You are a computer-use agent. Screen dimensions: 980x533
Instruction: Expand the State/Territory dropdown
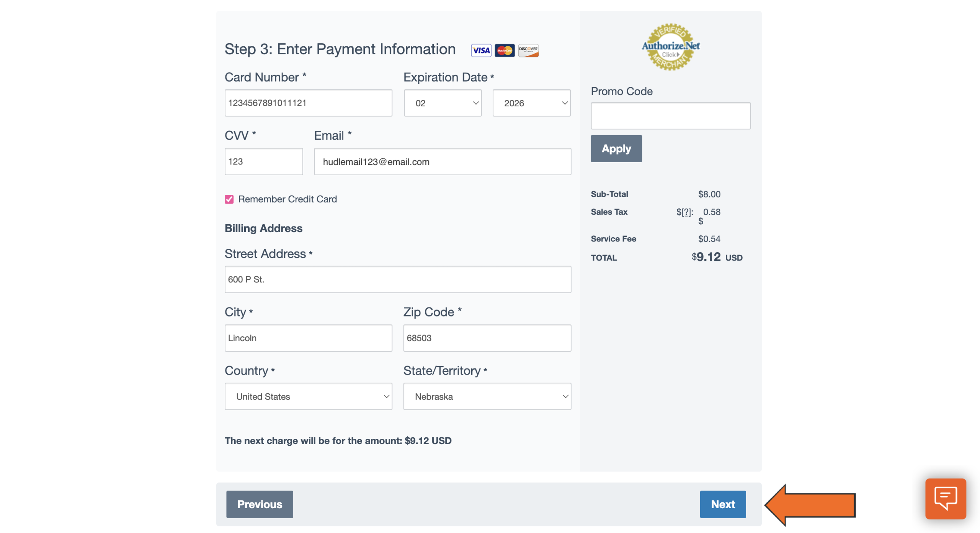pyautogui.click(x=487, y=396)
